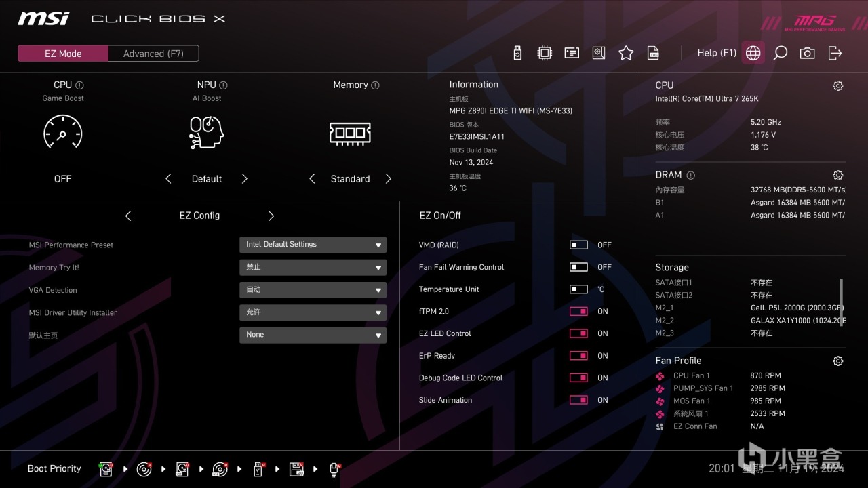The width and height of the screenshot is (868, 488).
Task: Click the exit icon at top right
Action: pyautogui.click(x=835, y=53)
